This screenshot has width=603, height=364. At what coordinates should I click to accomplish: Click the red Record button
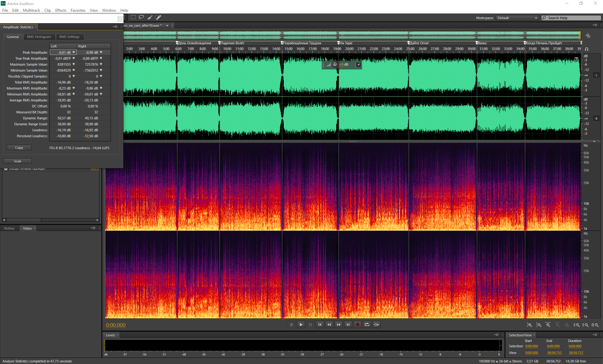pyautogui.click(x=357, y=325)
